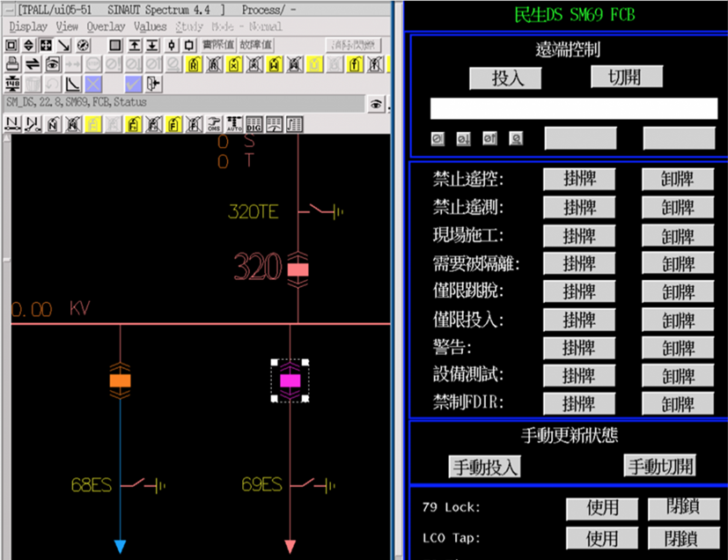This screenshot has height=560, width=728.
Task: Click 掛牌 button for 禁止遙控
Action: click(578, 180)
